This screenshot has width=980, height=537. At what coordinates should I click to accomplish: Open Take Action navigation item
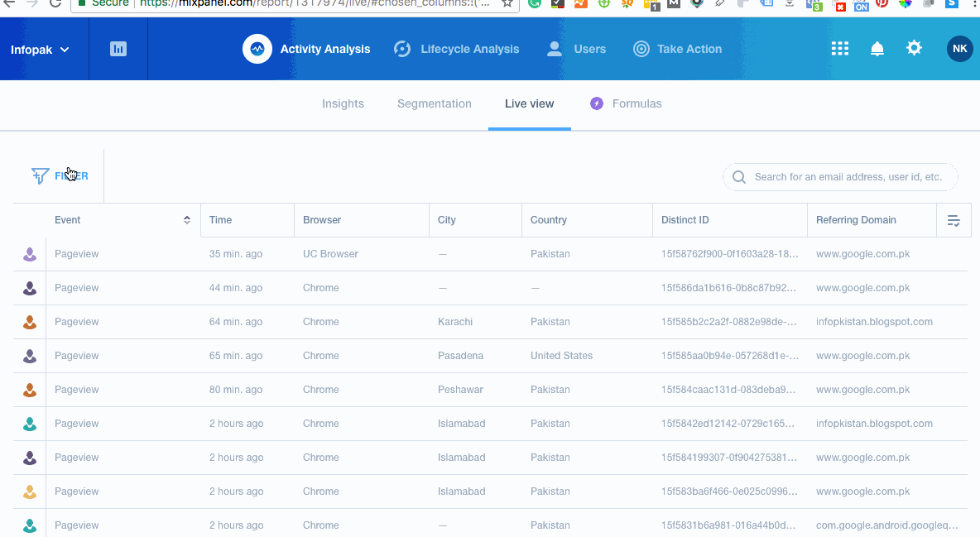(678, 49)
